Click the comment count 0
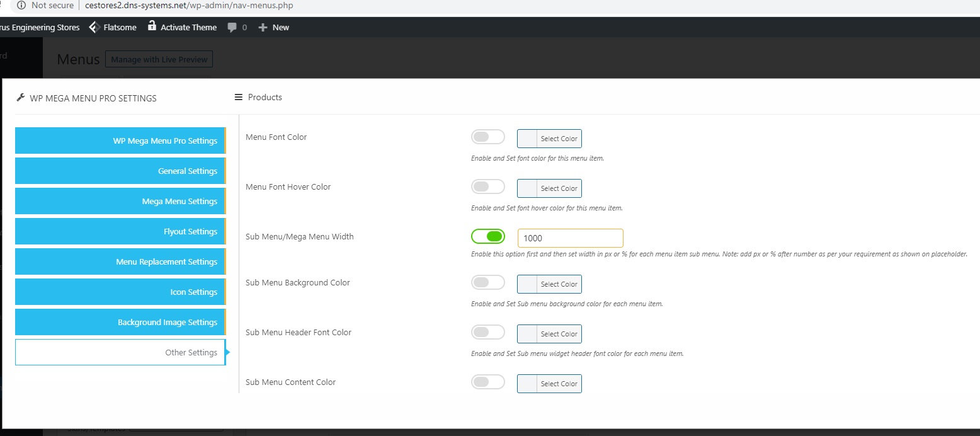The width and height of the screenshot is (980, 436). coord(244,28)
